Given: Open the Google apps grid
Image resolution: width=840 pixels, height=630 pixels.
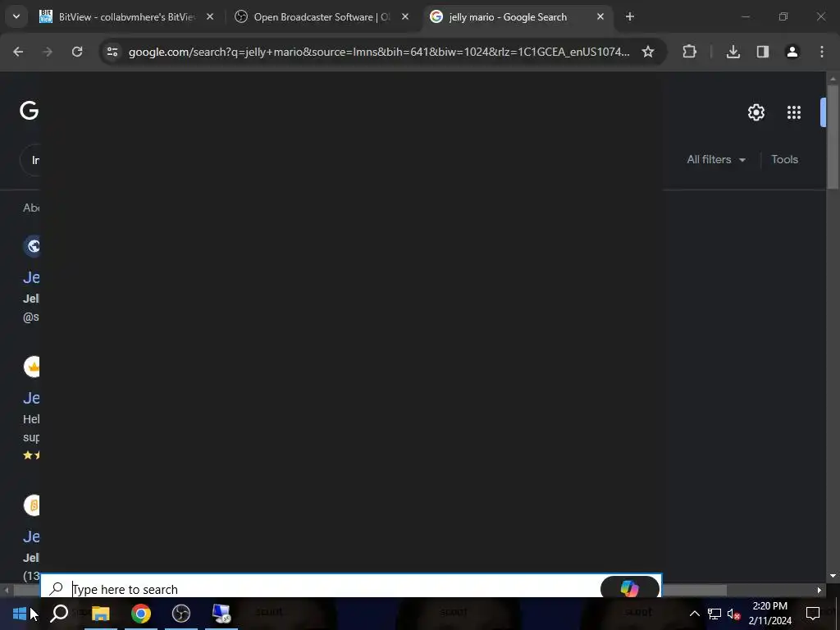Looking at the screenshot, I should [x=794, y=112].
